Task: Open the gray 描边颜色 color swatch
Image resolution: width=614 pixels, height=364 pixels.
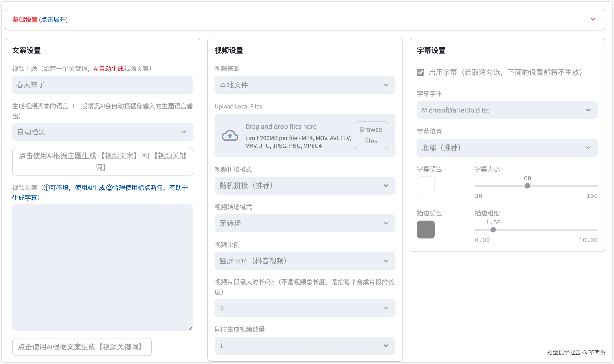Action: pyautogui.click(x=426, y=229)
